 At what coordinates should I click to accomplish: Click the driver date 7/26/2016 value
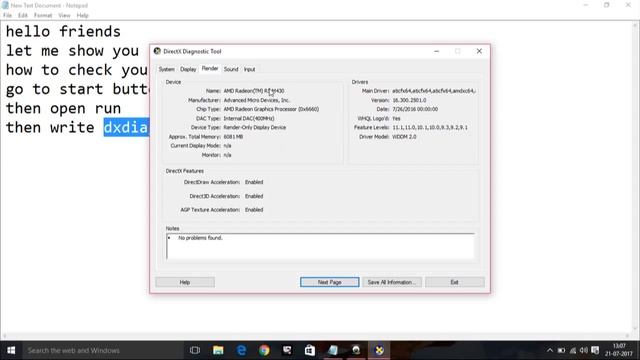(415, 109)
